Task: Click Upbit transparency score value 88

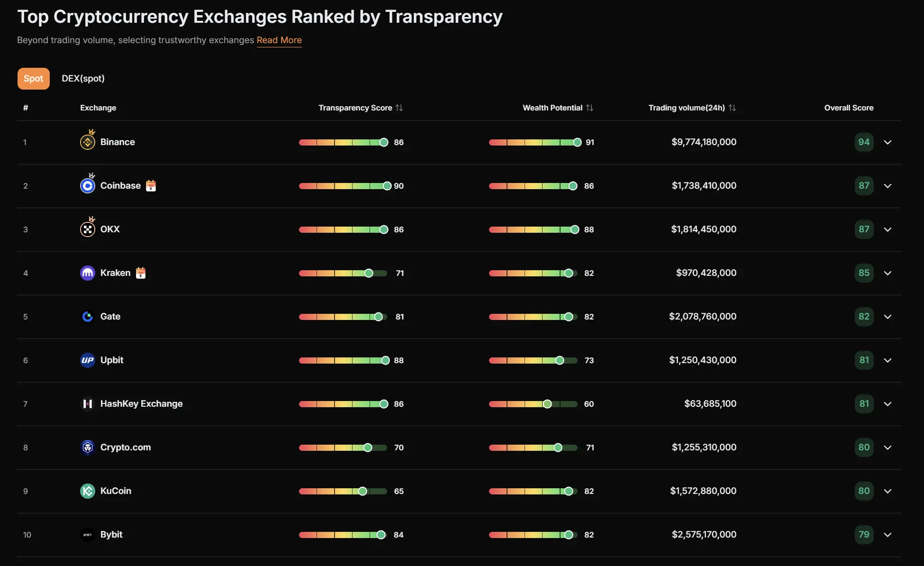Action: [x=399, y=360]
